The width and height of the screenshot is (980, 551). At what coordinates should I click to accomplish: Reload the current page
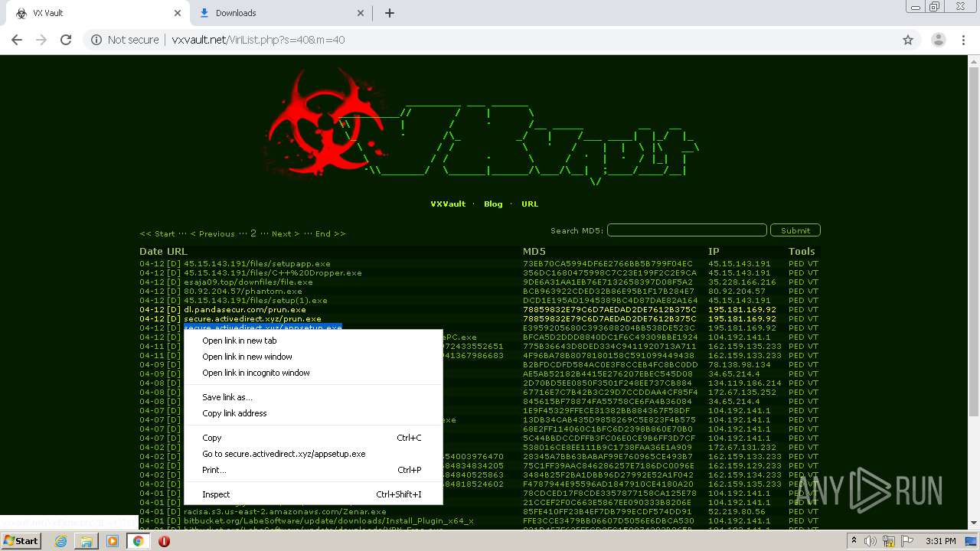[66, 40]
